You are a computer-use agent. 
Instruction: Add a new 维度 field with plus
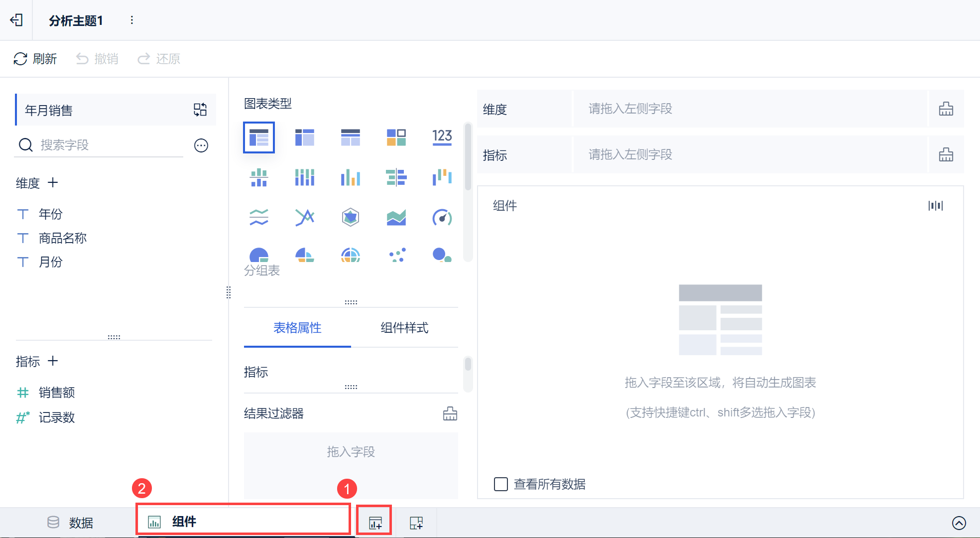53,183
